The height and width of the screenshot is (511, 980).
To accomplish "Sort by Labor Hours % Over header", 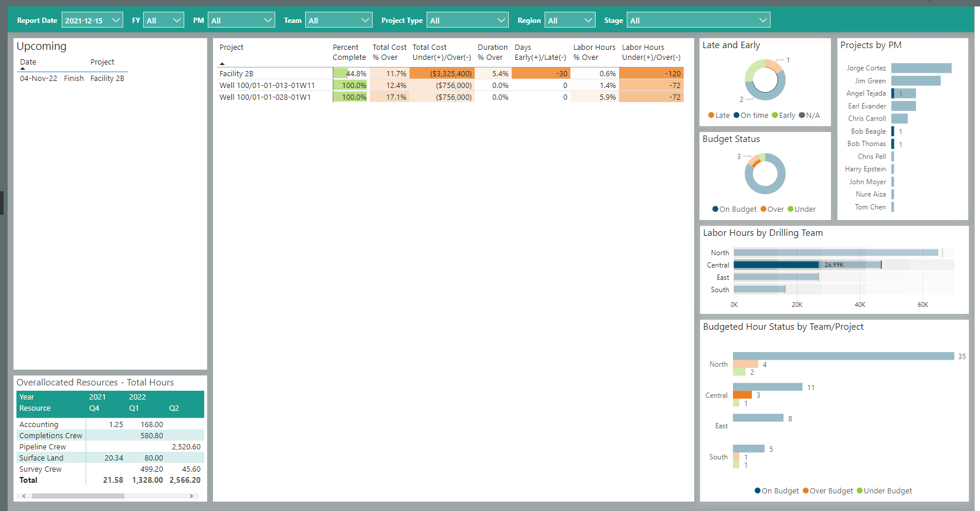I will [x=594, y=52].
